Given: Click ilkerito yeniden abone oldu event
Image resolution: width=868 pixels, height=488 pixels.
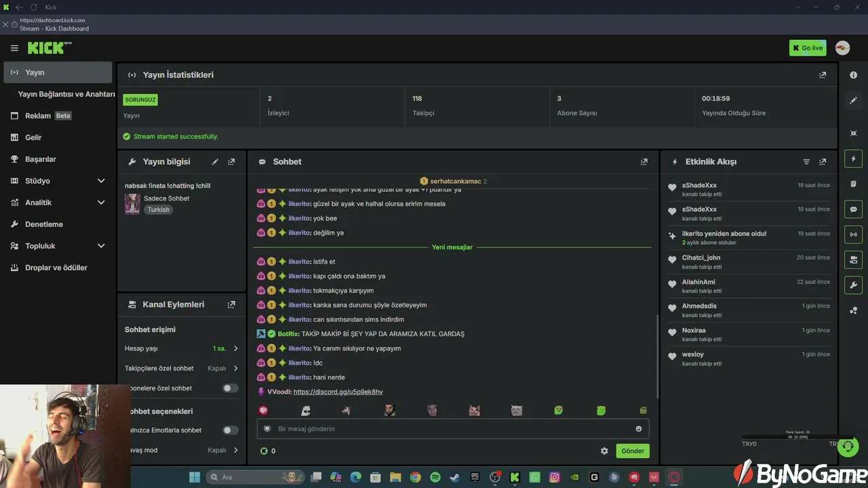Looking at the screenshot, I should [x=724, y=234].
